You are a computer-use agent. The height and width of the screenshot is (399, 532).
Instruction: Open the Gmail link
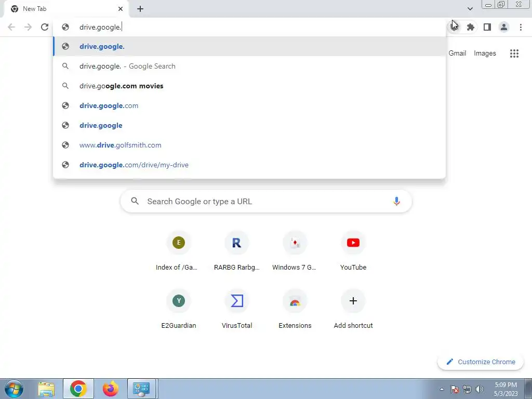point(457,54)
